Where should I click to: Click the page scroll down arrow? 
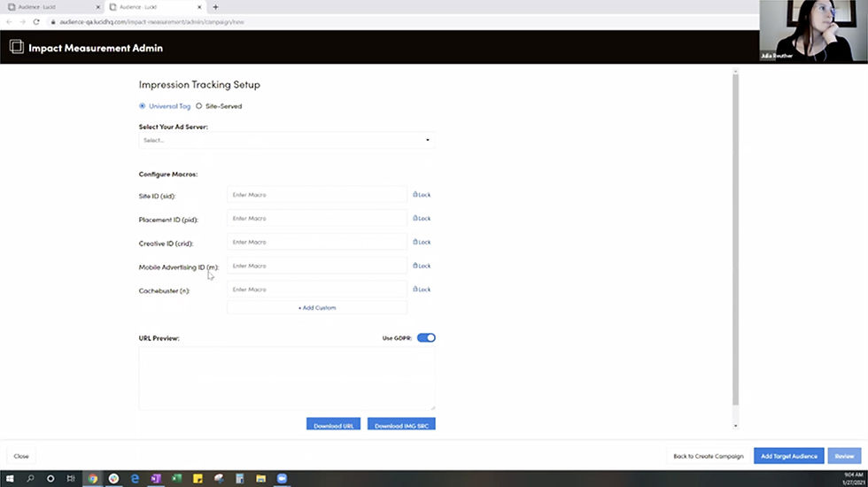pyautogui.click(x=736, y=426)
